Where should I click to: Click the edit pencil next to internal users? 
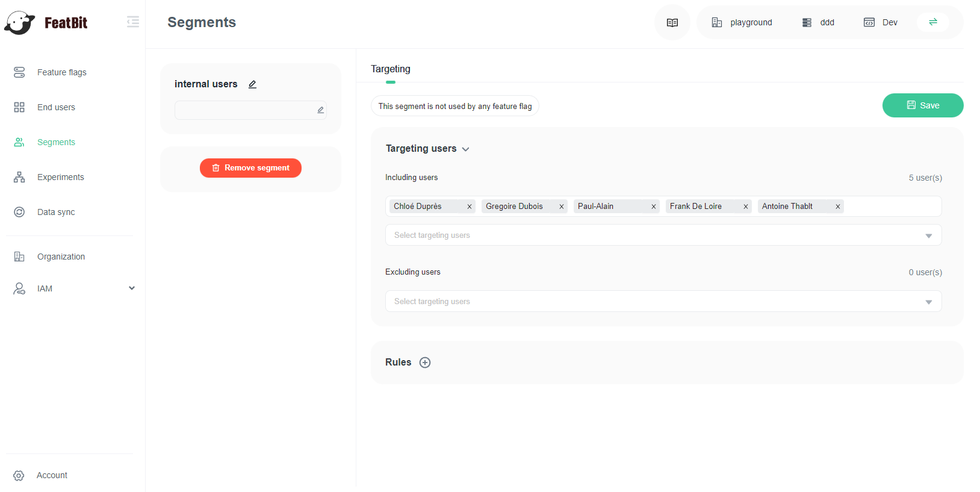coord(253,84)
